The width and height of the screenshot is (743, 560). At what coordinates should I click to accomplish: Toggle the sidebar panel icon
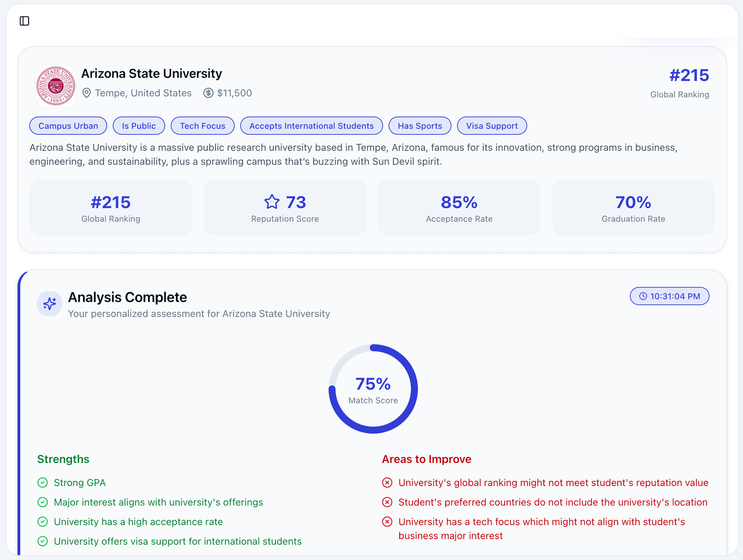point(24,21)
